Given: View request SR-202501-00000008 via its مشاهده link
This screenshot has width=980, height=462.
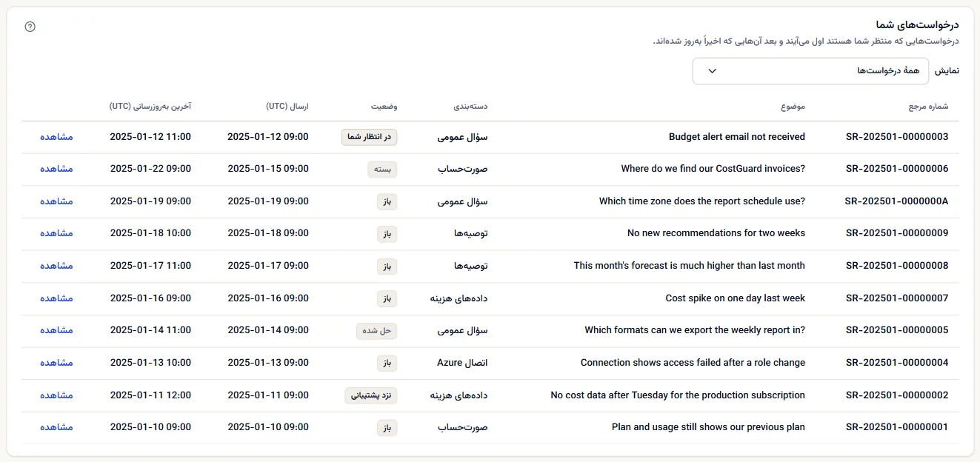Looking at the screenshot, I should [x=56, y=266].
